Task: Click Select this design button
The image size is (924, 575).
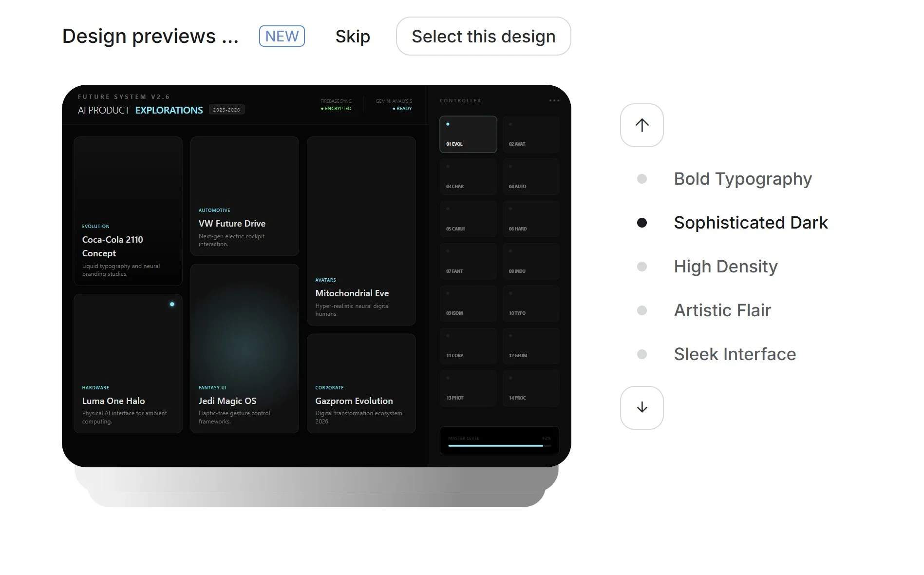Action: tap(483, 36)
